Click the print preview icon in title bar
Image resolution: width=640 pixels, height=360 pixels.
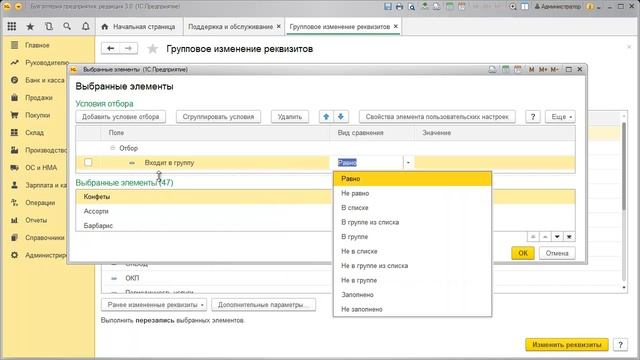pos(411,7)
